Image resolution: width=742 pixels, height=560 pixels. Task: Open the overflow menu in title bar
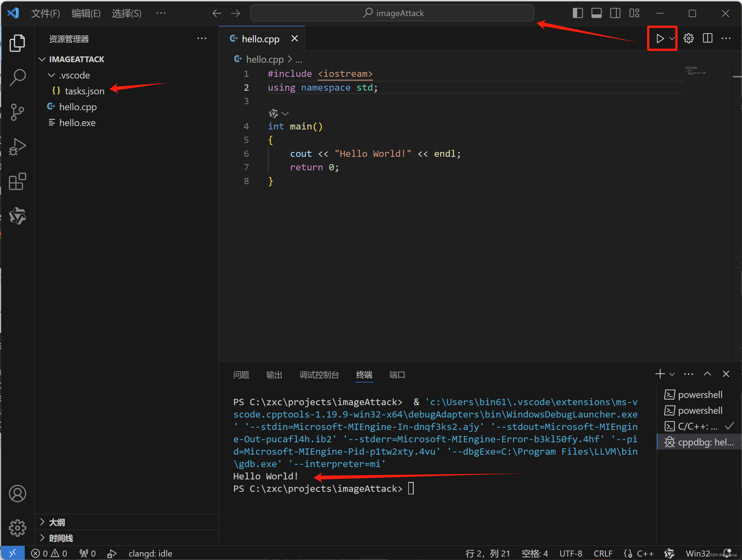(x=161, y=13)
